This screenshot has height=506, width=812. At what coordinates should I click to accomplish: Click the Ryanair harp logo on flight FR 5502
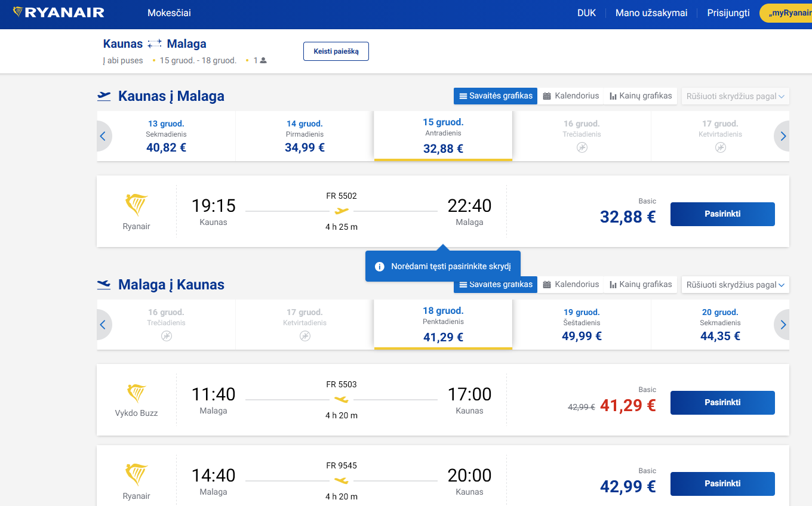tap(136, 205)
